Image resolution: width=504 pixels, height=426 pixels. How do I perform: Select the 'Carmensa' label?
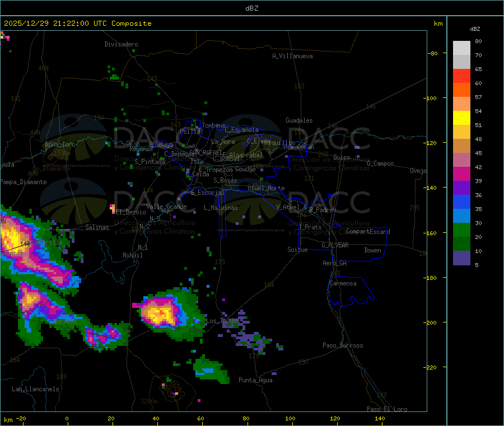(x=343, y=283)
